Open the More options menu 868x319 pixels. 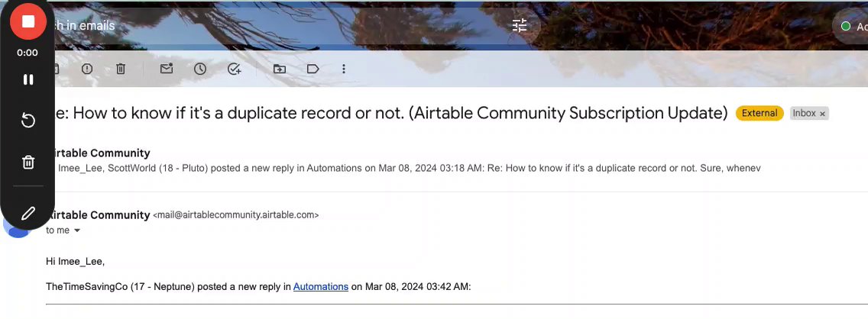344,69
